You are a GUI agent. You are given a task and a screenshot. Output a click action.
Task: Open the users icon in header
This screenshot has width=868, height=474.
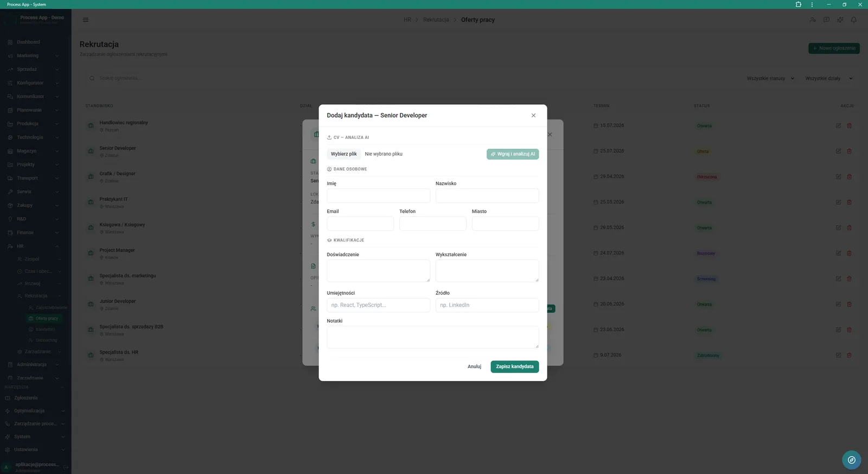813,20
